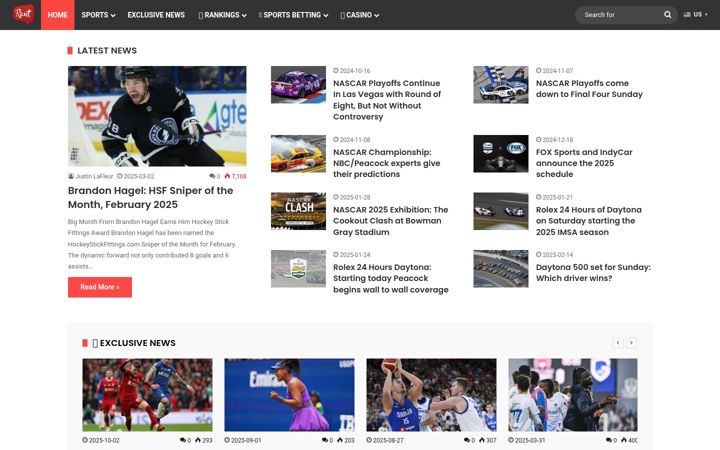This screenshot has height=450, width=720.
Task: Click flame icon showing 307 views
Action: pos(482,440)
